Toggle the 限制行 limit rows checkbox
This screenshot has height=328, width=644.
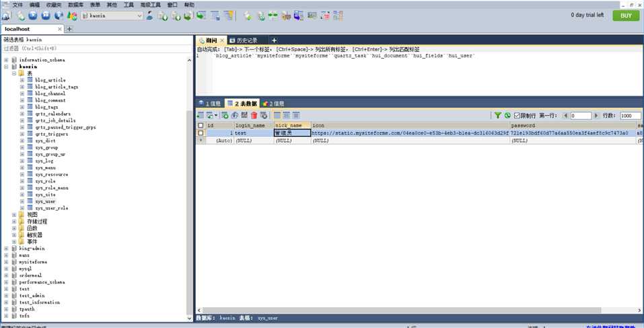click(x=517, y=115)
